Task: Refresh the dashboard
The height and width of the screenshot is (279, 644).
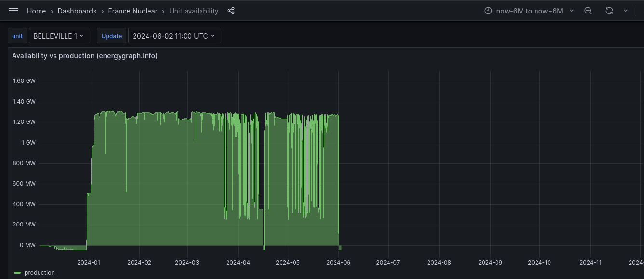Action: [609, 11]
